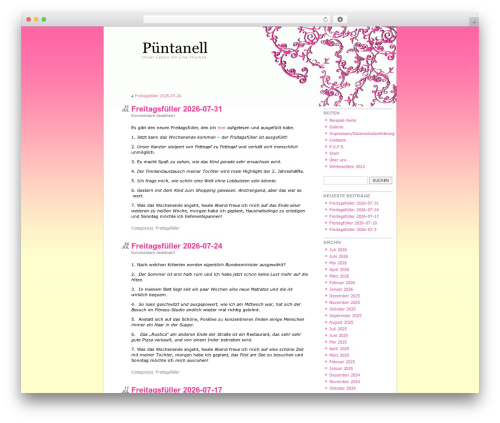
Task: Open the Weihnachten 2012 page
Action: [347, 166]
